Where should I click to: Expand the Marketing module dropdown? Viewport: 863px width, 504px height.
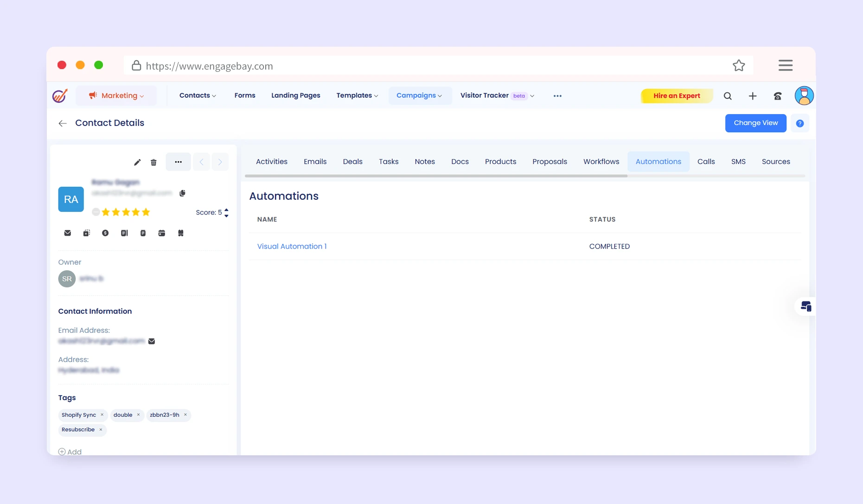[x=117, y=96]
